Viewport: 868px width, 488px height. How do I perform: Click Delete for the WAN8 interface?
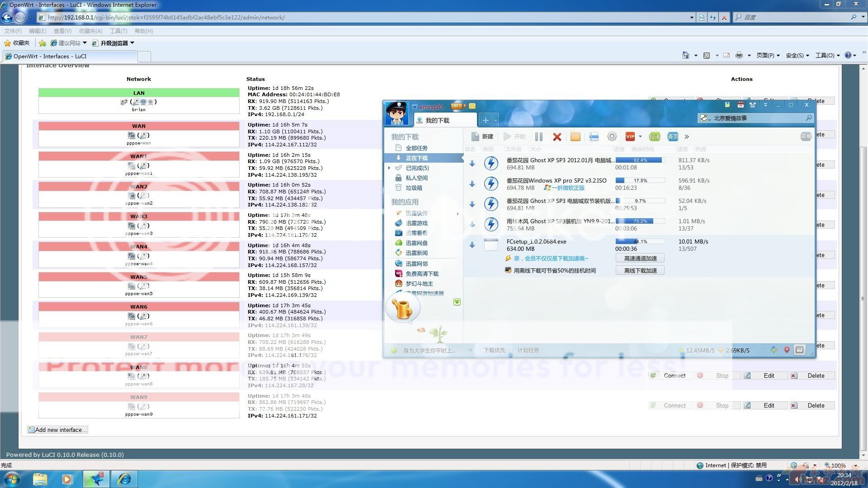pyautogui.click(x=812, y=375)
